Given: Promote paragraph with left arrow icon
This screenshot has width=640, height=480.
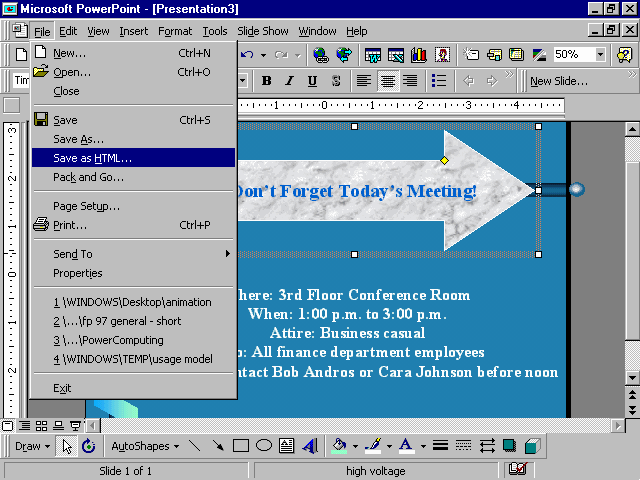Looking at the screenshot, I should 469,81.
